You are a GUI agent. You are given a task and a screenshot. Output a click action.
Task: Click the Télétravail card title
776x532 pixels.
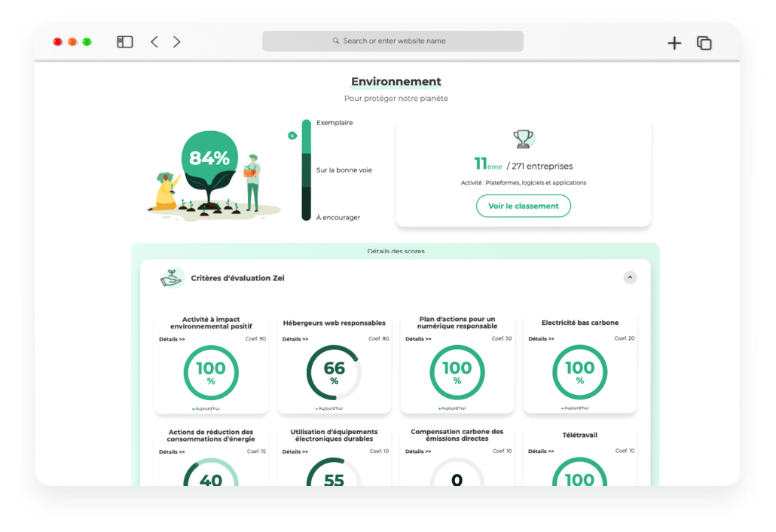pos(579,436)
